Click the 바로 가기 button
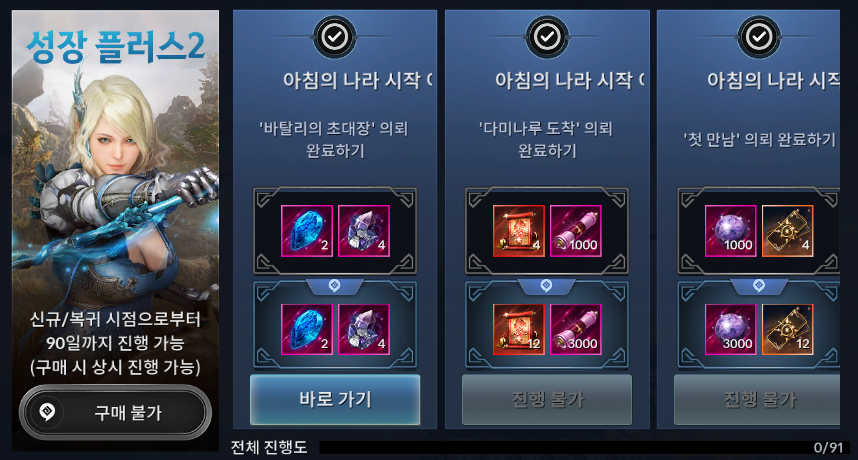This screenshot has width=858, height=460. pos(335,399)
